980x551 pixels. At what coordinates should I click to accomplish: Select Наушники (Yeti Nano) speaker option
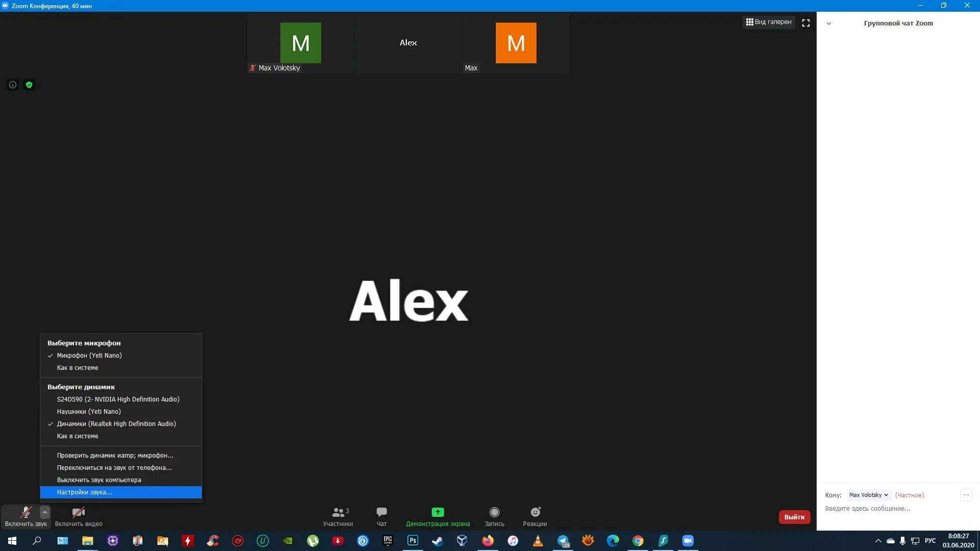click(x=89, y=412)
